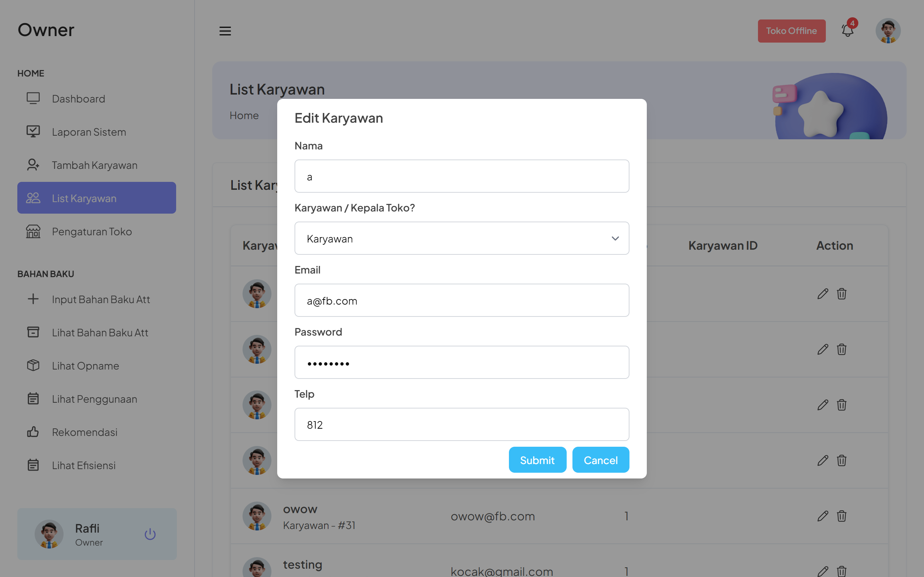Cancel the Edit Karyawan dialog

coord(600,459)
